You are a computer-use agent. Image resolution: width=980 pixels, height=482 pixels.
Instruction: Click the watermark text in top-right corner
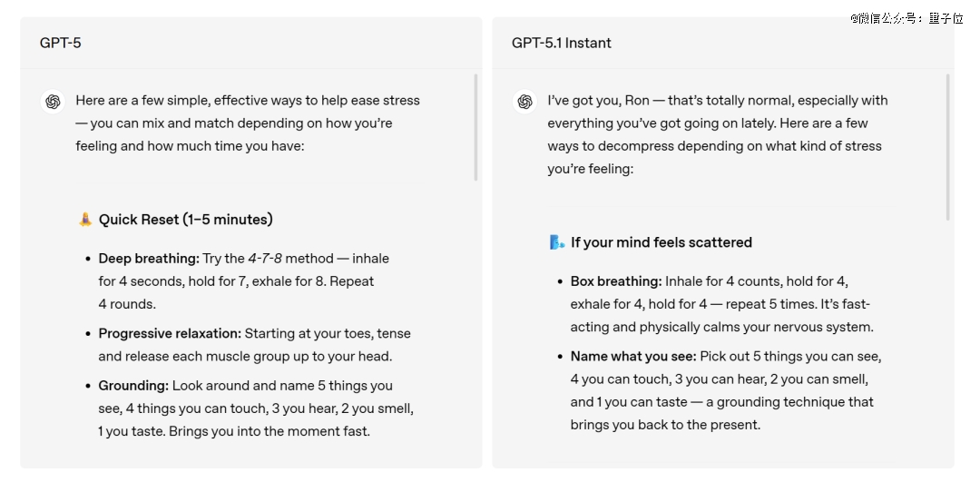tap(906, 17)
